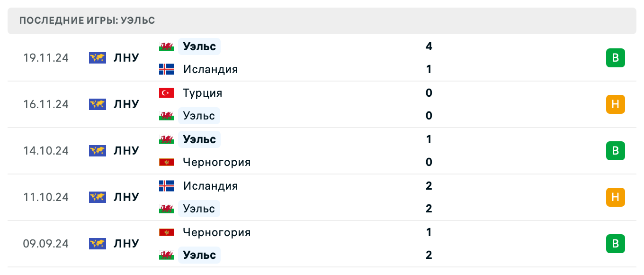
Task: Click the date 14.10.24
Action: tap(46, 151)
